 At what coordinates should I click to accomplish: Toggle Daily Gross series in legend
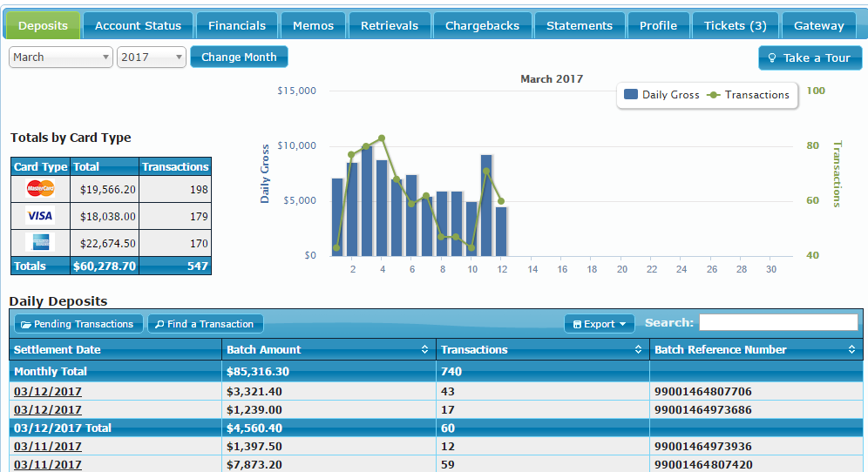pos(662,95)
